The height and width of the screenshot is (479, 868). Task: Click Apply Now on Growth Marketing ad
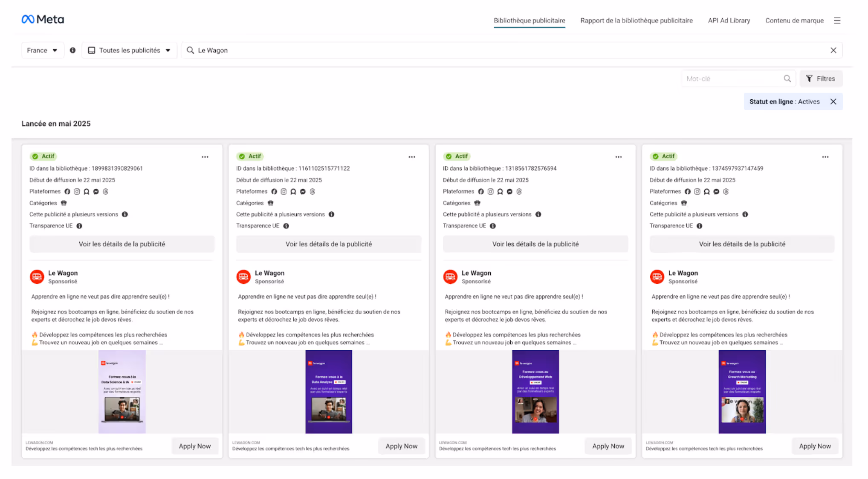[815, 446]
